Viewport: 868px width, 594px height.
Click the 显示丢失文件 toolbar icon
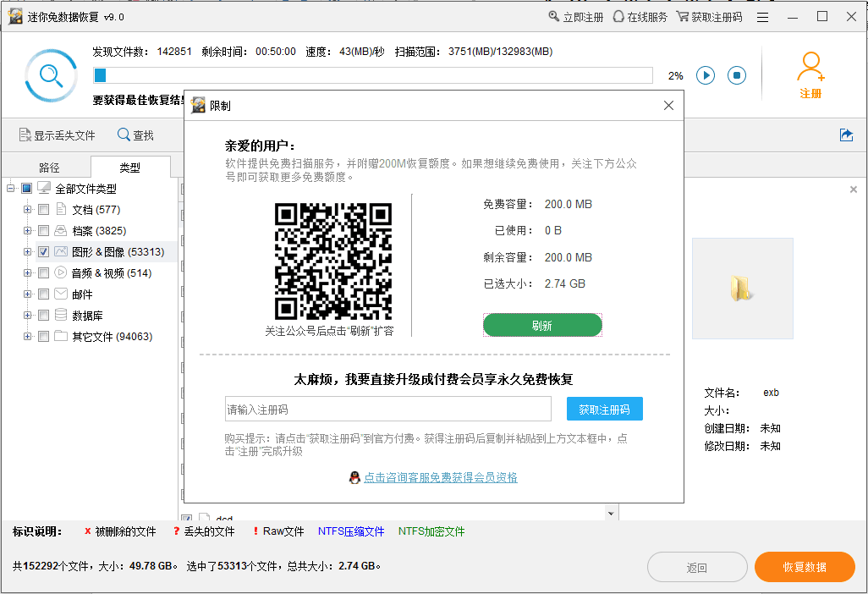point(25,135)
